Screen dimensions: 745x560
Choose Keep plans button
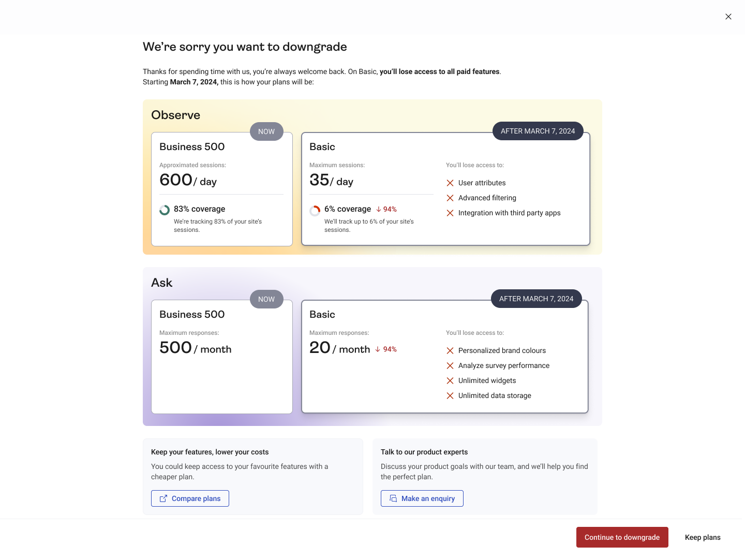(703, 537)
